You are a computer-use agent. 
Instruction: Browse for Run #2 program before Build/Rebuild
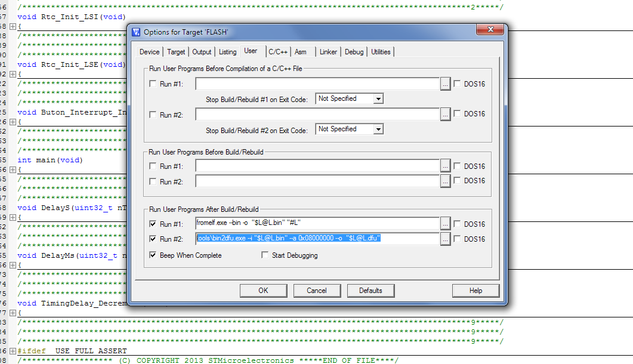coord(445,181)
